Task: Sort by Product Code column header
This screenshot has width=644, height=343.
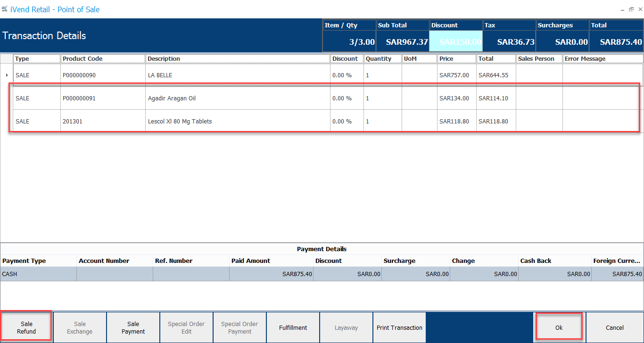Action: coord(102,58)
